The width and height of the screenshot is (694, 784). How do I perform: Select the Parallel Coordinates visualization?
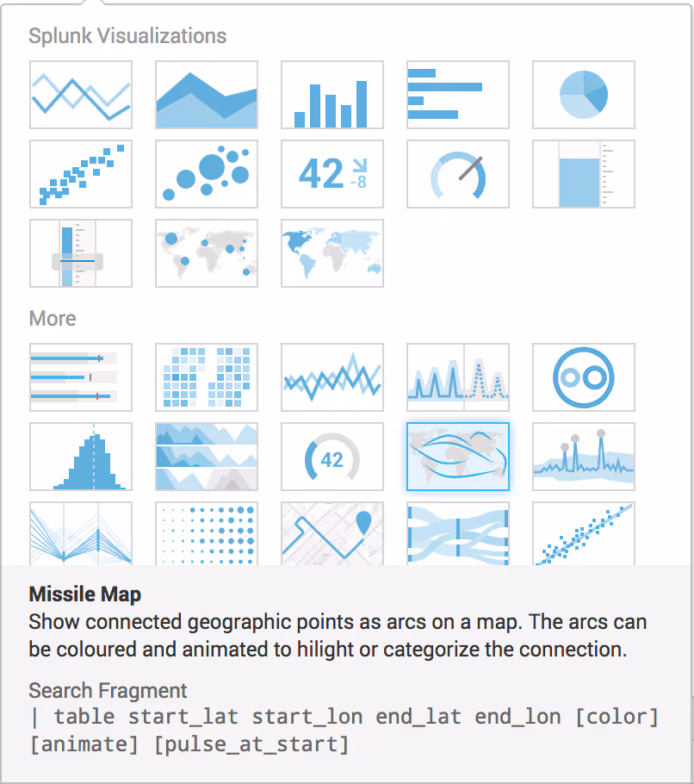point(81,534)
